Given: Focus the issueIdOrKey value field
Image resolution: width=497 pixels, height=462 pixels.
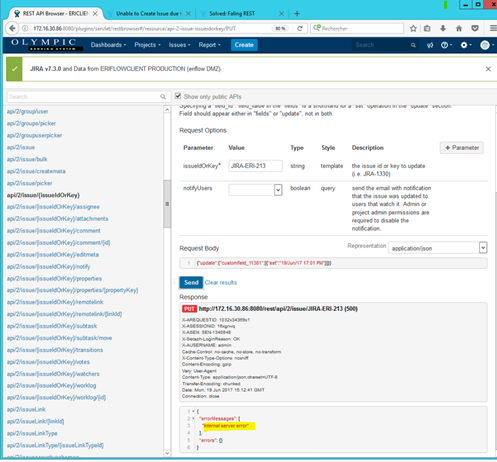Looking at the screenshot, I should [x=255, y=166].
